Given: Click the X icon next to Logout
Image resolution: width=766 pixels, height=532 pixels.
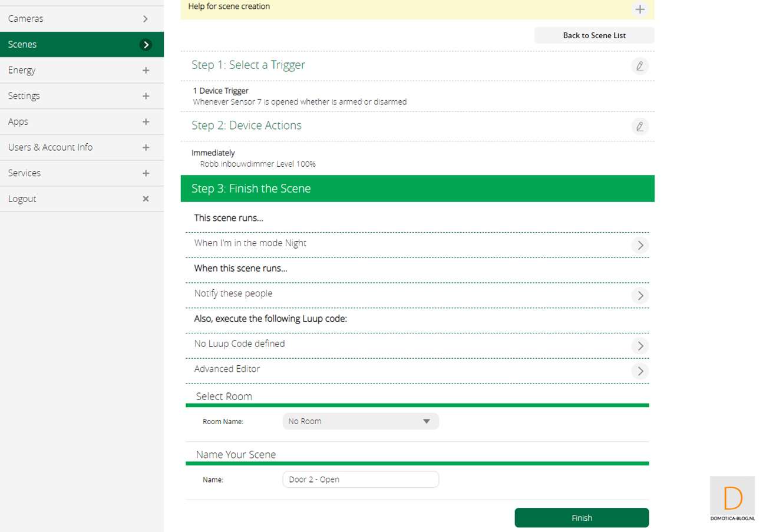Looking at the screenshot, I should [146, 199].
